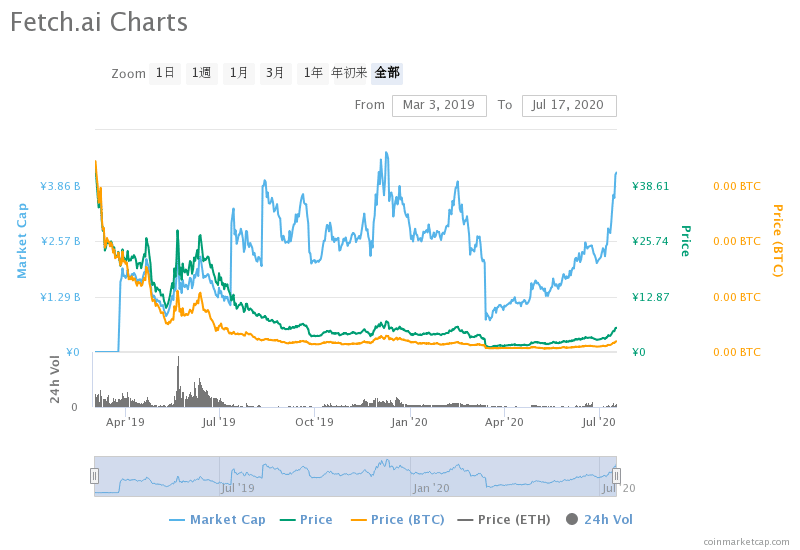Screen dimensions: 800x550
Task: Select the 1日 zoom range button
Action: pyautogui.click(x=165, y=73)
